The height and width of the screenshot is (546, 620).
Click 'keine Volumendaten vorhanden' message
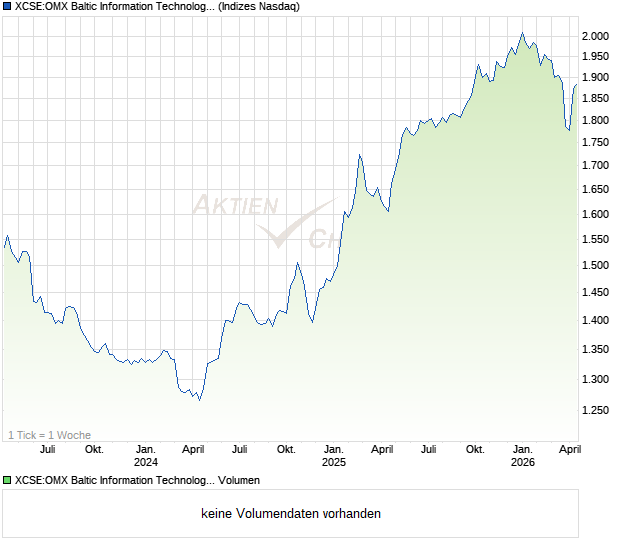coord(291,514)
